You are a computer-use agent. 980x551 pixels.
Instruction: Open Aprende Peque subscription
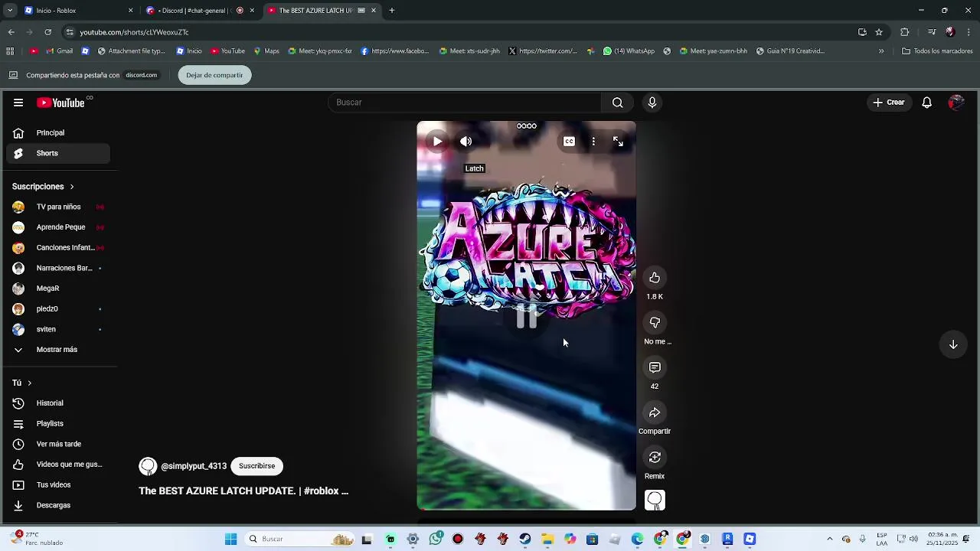pyautogui.click(x=58, y=227)
